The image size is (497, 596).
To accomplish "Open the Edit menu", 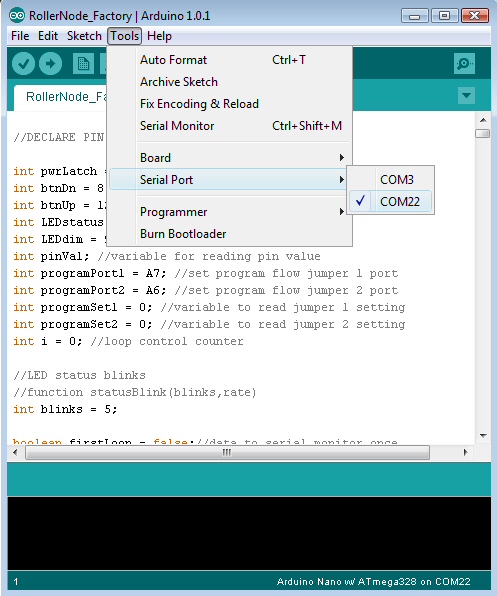I will point(48,36).
